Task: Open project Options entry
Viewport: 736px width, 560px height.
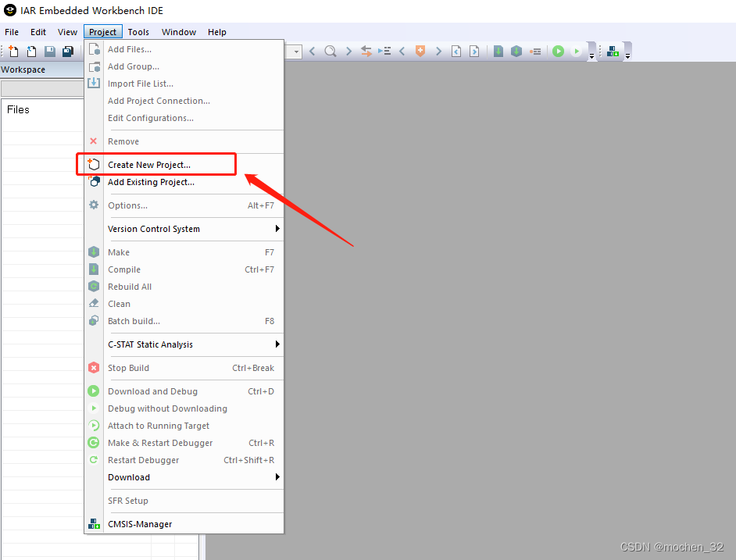Action: coord(184,205)
